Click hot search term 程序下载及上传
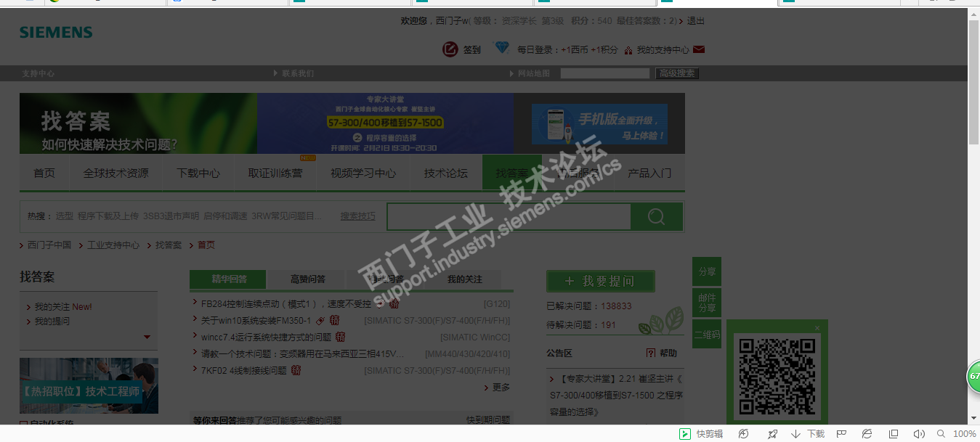980x442 pixels. [108, 216]
